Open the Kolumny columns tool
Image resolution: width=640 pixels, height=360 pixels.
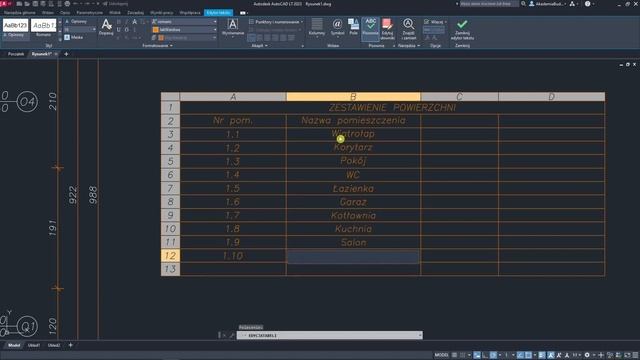click(317, 28)
